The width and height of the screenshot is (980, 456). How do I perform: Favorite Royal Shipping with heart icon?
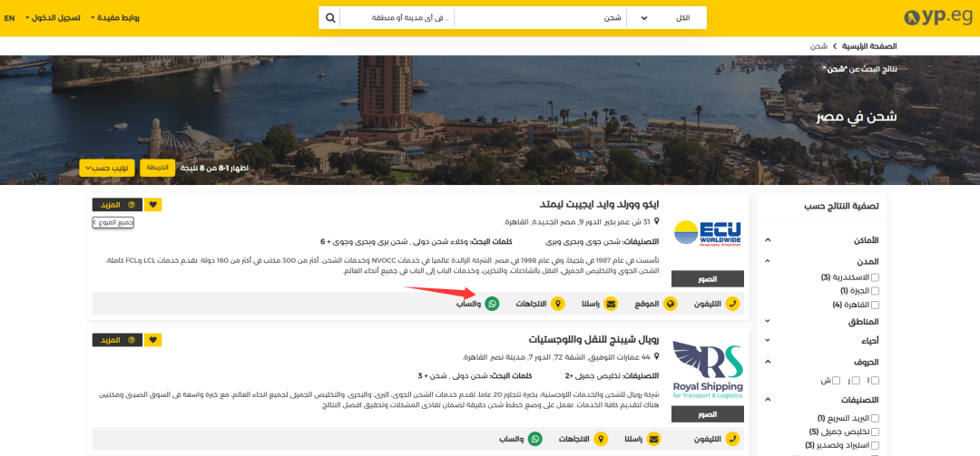153,340
